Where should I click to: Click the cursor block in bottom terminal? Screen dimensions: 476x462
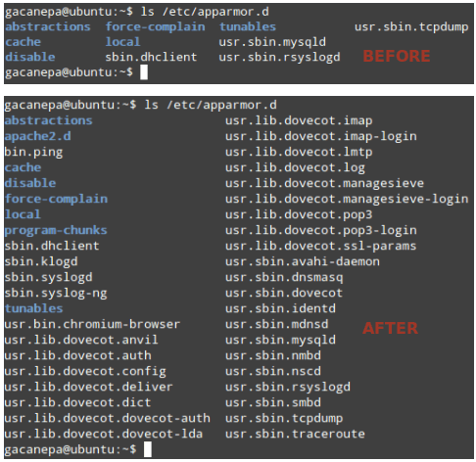148,449
